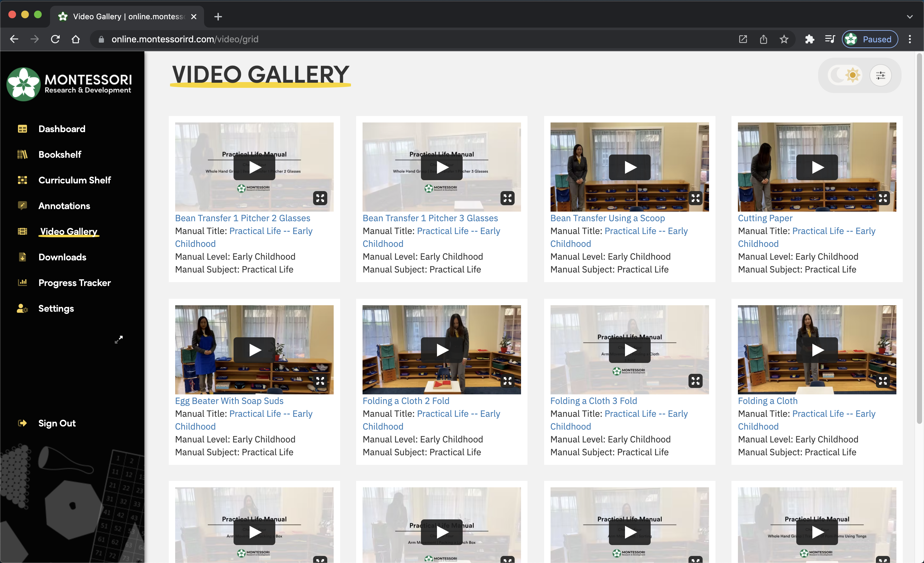Collapse sidebar using the diagonal arrows icon
The height and width of the screenshot is (563, 924).
click(x=118, y=340)
